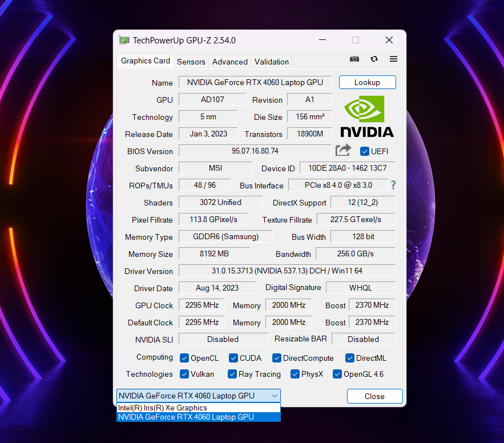Toggle the Ray Tracing checkbox
This screenshot has height=443, width=504.
(x=232, y=374)
